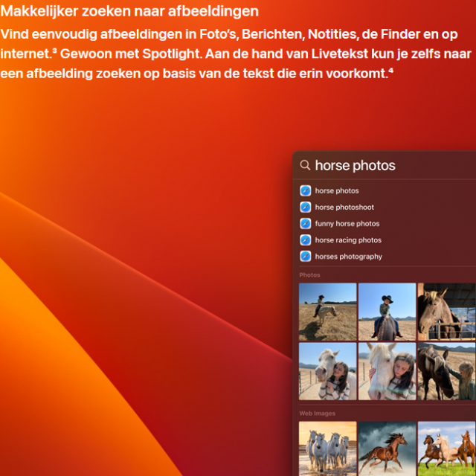Click the Safari icon beside 'horse racing photos'
The height and width of the screenshot is (476, 476).
pyautogui.click(x=306, y=239)
